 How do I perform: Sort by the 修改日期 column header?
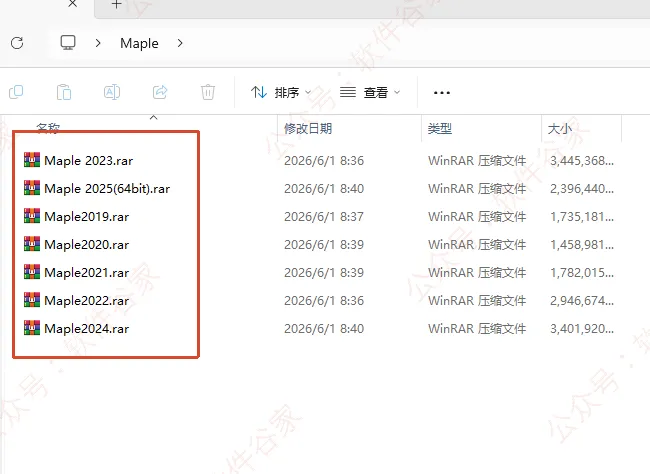[308, 128]
